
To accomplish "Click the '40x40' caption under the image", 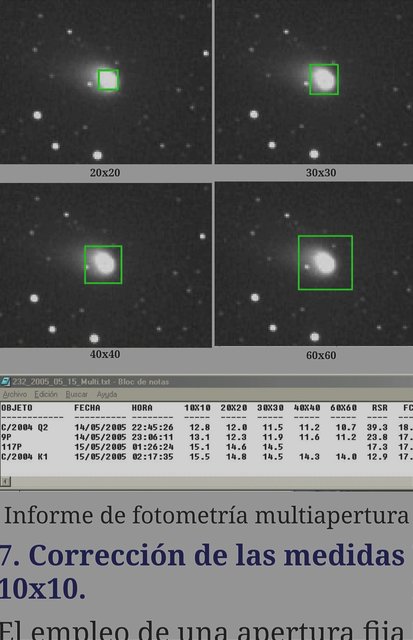I will click(x=105, y=354).
